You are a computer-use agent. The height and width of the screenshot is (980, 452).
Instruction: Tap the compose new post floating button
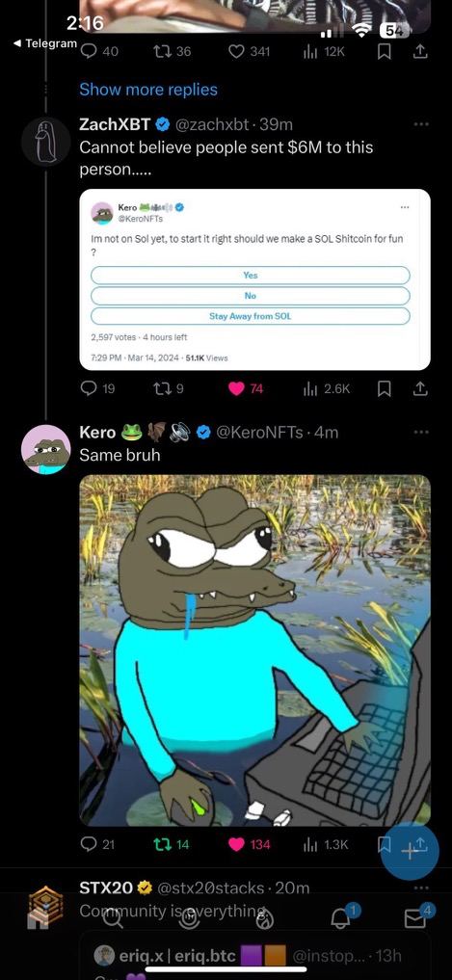411,851
